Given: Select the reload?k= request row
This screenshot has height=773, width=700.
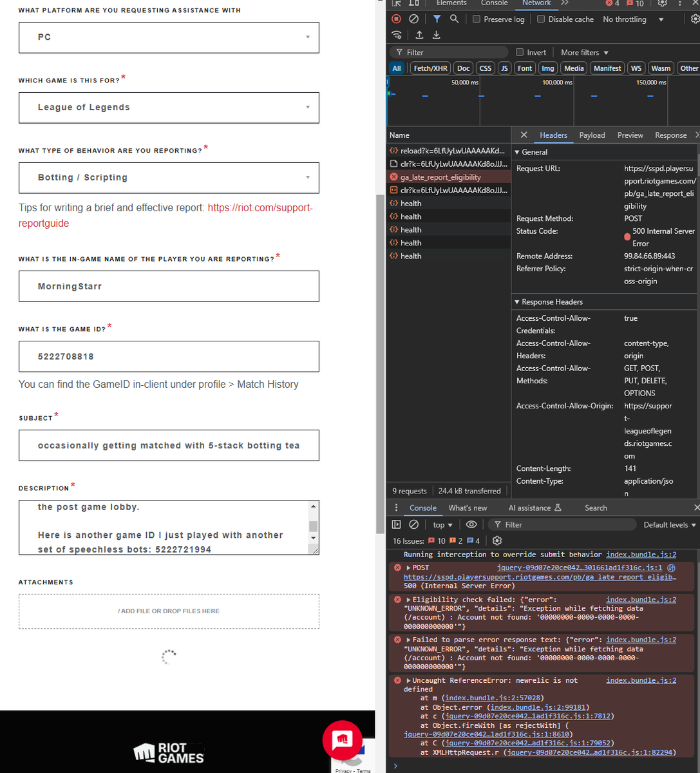Looking at the screenshot, I should tap(449, 151).
